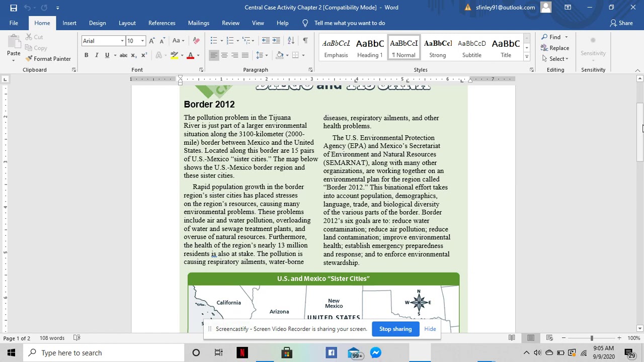Viewport: 644px width, 362px height.
Task: Switch to Web Layout view
Action: point(549,338)
